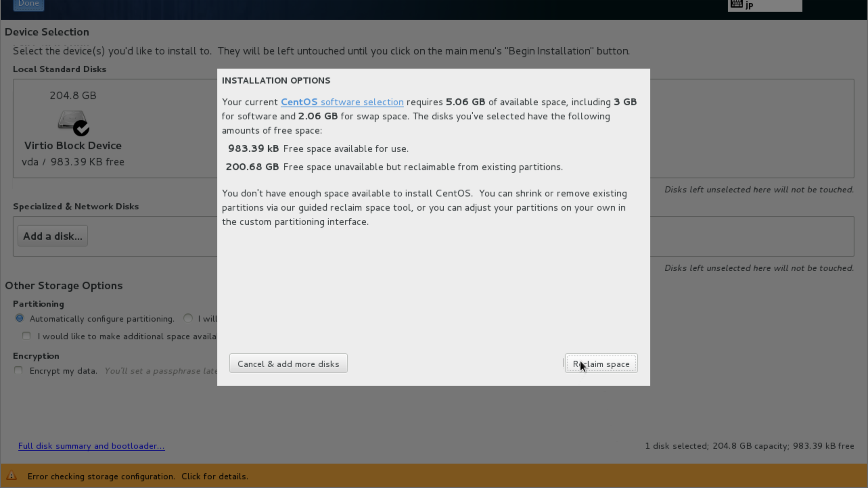Enable the Encrypt my data checkbox
The height and width of the screenshot is (488, 868).
pyautogui.click(x=18, y=370)
